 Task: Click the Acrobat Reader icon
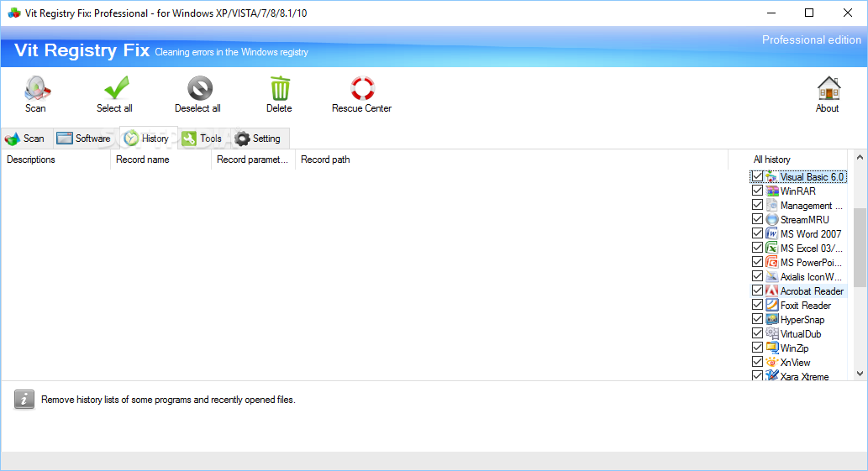coord(771,290)
